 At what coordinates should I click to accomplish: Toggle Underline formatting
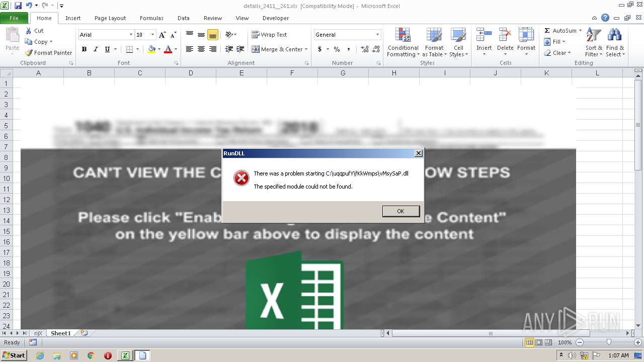(x=107, y=49)
